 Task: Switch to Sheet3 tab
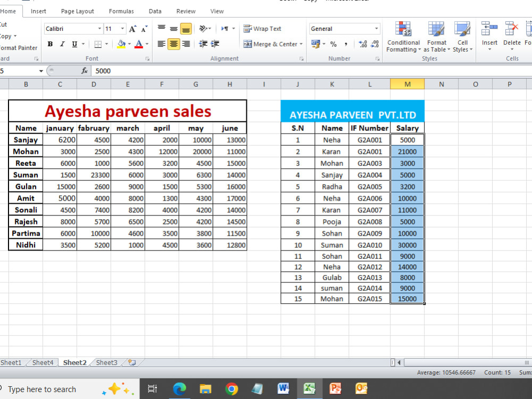coord(106,363)
